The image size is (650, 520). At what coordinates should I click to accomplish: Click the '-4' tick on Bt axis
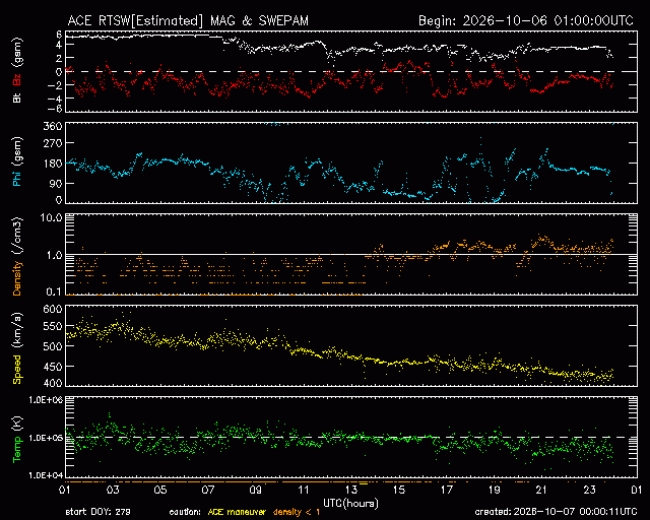(x=56, y=99)
